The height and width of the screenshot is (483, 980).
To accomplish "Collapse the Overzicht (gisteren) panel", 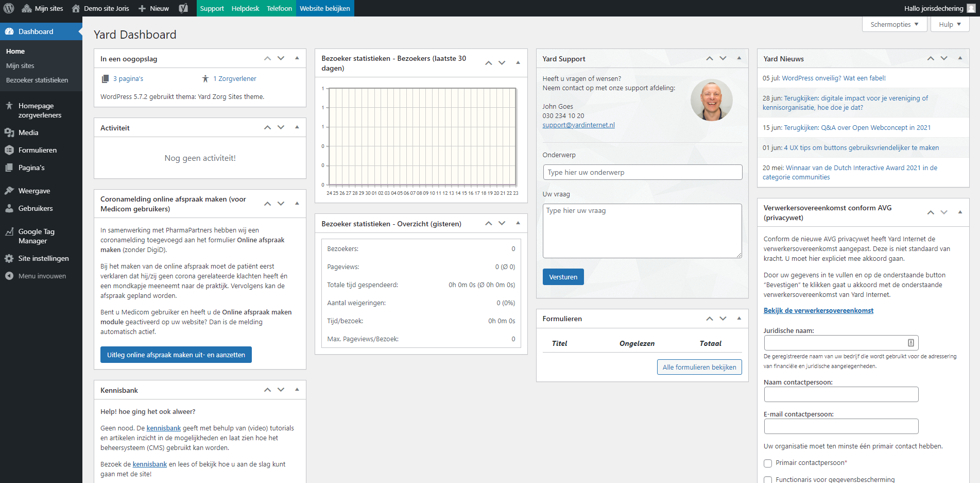I will point(518,223).
